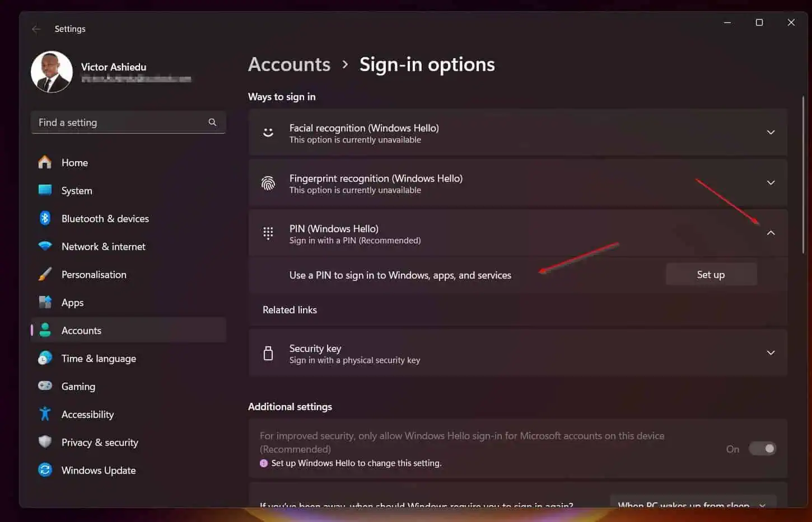The height and width of the screenshot is (522, 812).
Task: Click the facial recognition smiley icon
Action: click(268, 133)
